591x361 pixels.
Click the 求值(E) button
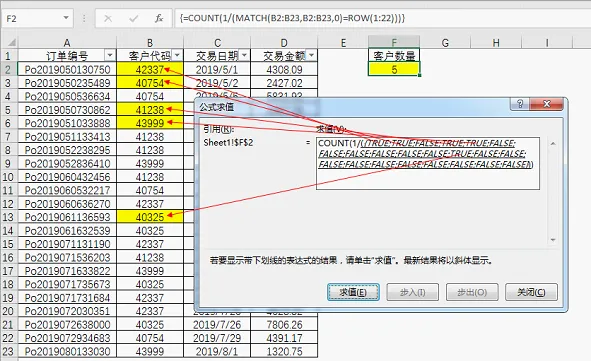pyautogui.click(x=353, y=292)
